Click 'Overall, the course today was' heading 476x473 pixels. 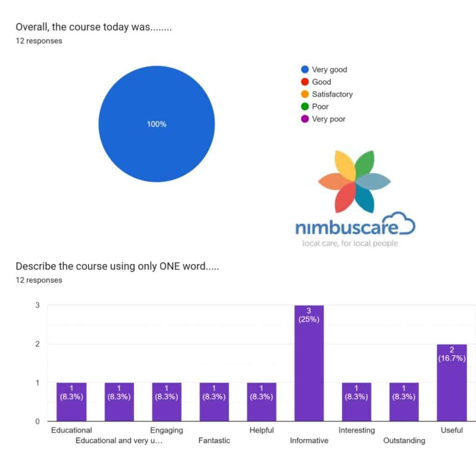click(x=94, y=27)
